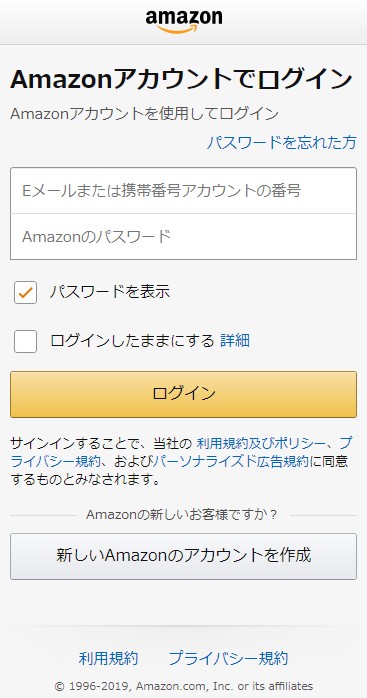The image size is (367, 698).
Task: Open the 利用規約 link in the footer
Action: tap(108, 658)
